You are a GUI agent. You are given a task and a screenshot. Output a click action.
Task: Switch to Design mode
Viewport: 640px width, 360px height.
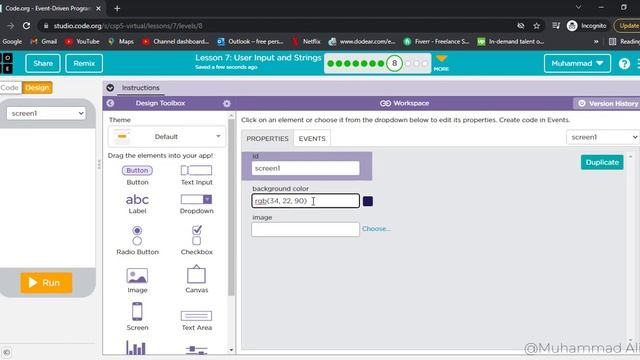point(37,88)
